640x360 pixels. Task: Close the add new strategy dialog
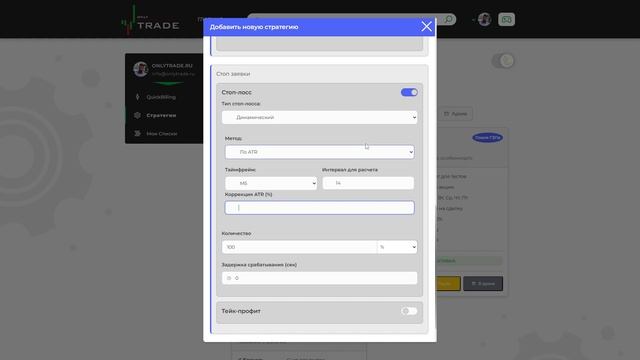click(x=426, y=27)
